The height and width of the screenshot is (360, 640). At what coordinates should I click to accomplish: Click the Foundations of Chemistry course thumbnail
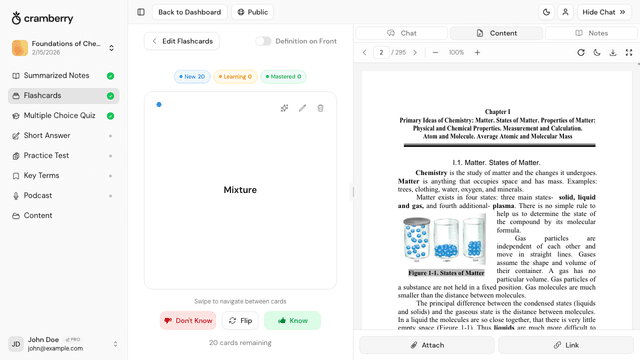(20, 48)
